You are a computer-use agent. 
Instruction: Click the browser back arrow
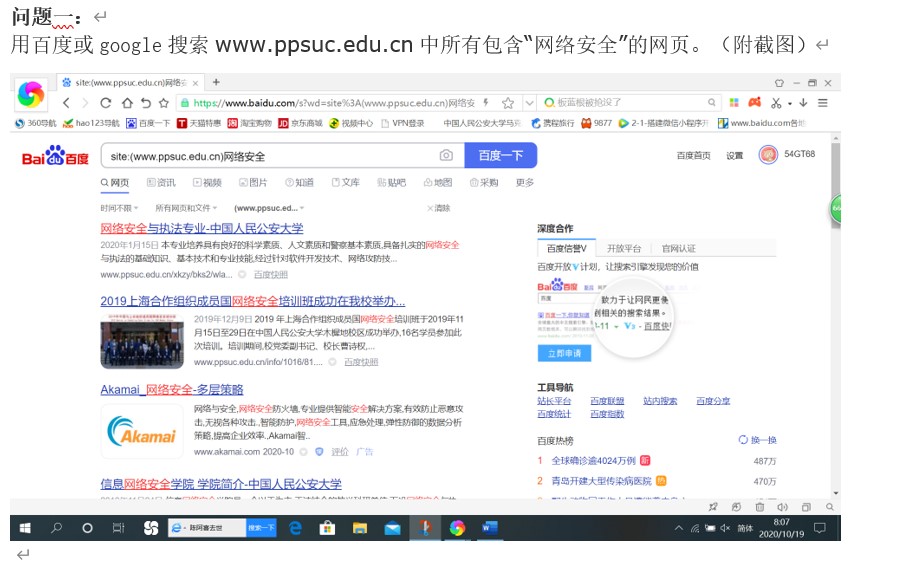(x=66, y=103)
